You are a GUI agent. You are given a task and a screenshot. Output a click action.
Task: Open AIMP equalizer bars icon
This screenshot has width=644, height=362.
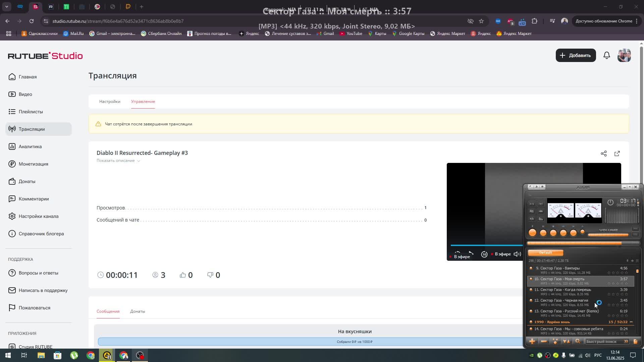[x=541, y=219]
